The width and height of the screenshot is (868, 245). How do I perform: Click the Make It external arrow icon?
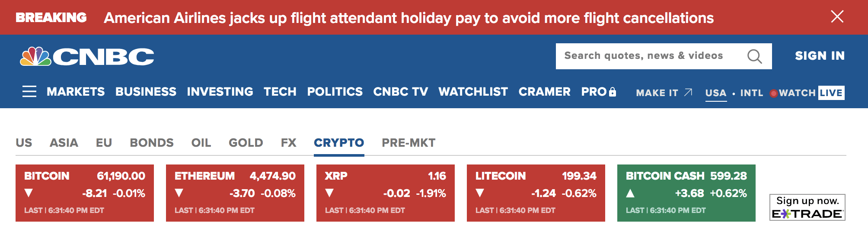(x=688, y=92)
